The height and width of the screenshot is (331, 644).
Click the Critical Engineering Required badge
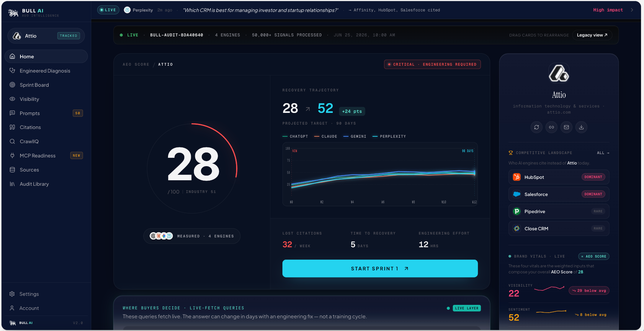432,64
